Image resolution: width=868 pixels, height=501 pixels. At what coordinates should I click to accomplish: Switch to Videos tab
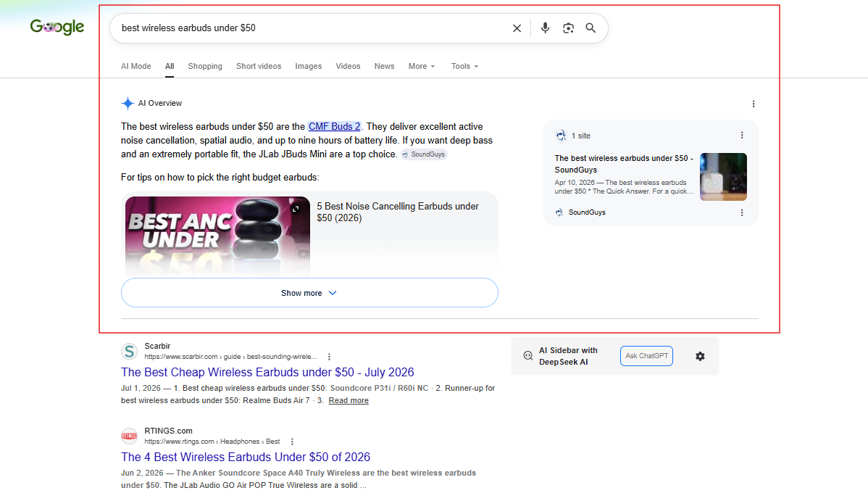[348, 66]
